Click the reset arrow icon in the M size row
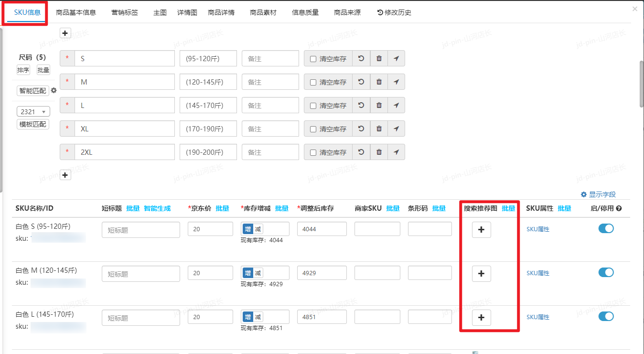The height and width of the screenshot is (354, 644). pos(361,82)
